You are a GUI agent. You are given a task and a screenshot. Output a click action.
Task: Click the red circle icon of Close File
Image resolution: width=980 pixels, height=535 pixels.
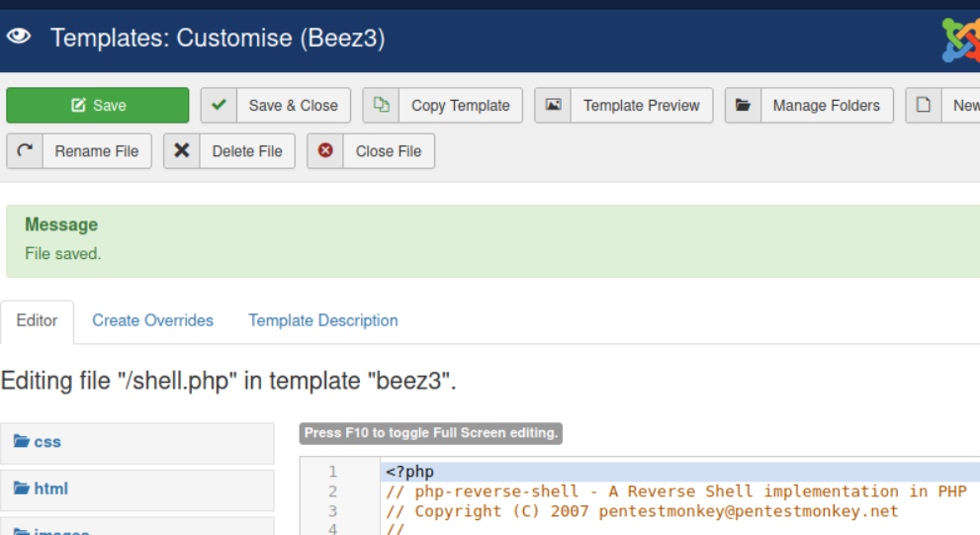[x=325, y=150]
